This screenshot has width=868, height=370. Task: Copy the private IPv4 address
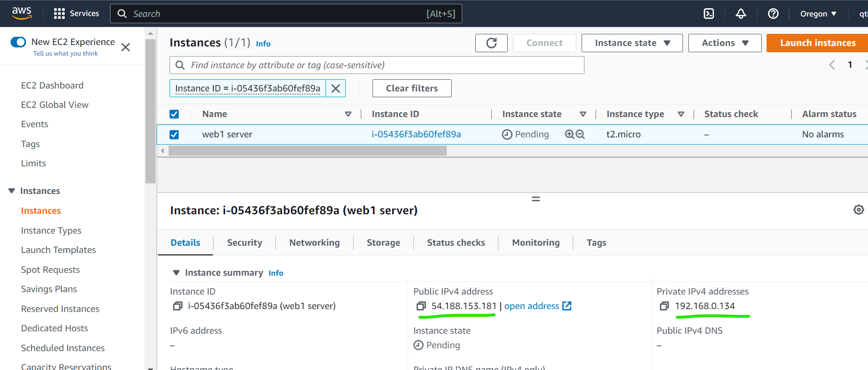[665, 306]
